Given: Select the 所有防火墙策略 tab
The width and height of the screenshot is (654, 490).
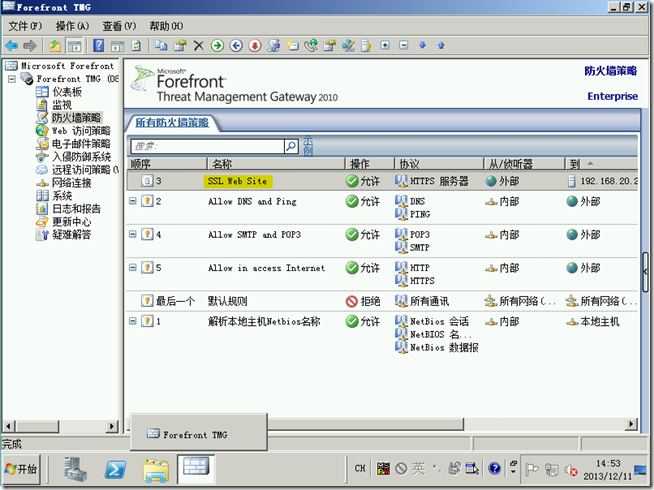Looking at the screenshot, I should coord(172,123).
